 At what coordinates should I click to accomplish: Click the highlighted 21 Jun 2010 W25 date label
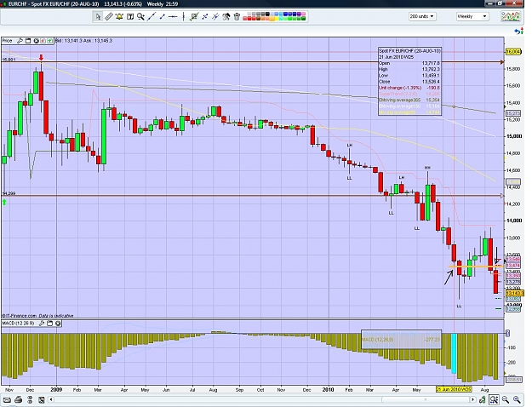pos(454,389)
